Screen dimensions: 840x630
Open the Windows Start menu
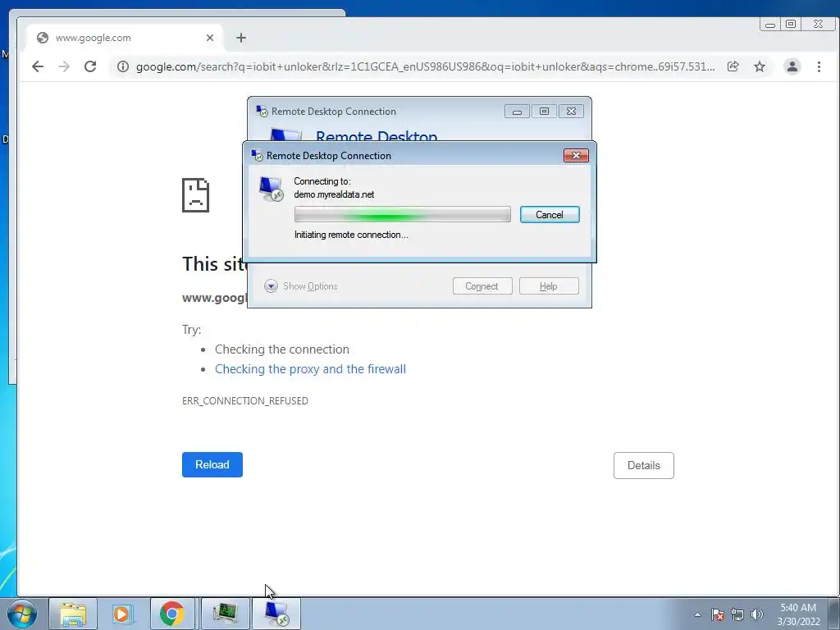click(22, 614)
